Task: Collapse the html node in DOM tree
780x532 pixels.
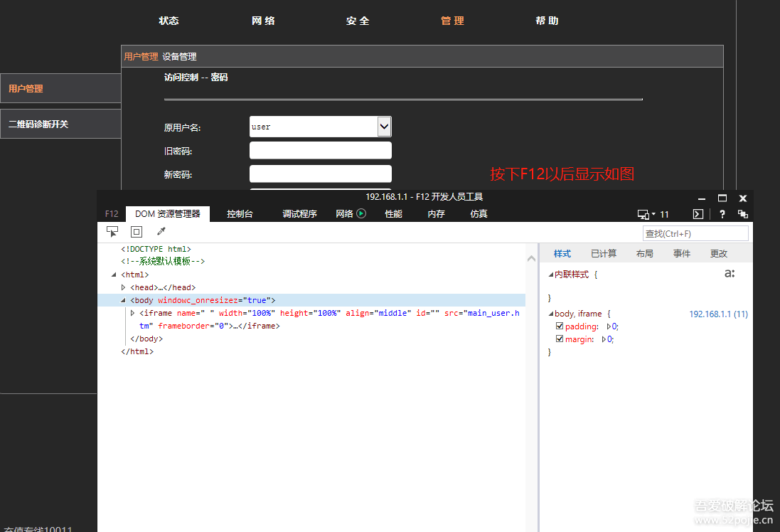Action: pos(114,275)
